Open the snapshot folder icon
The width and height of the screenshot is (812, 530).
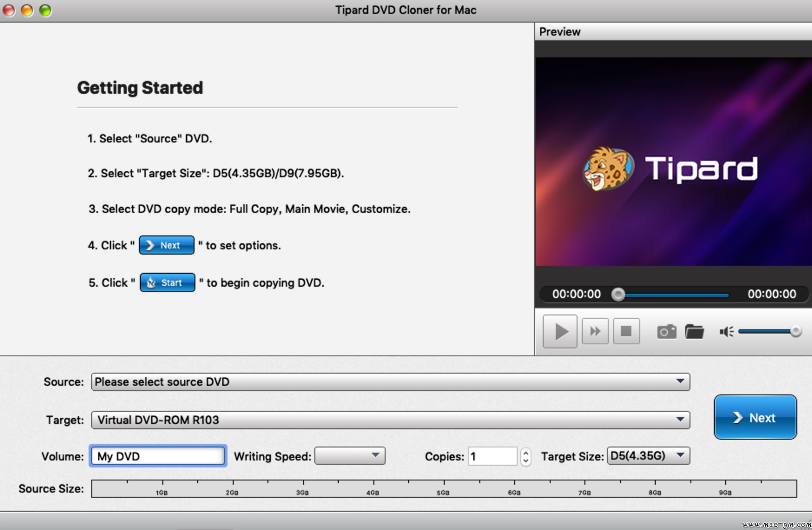point(694,331)
